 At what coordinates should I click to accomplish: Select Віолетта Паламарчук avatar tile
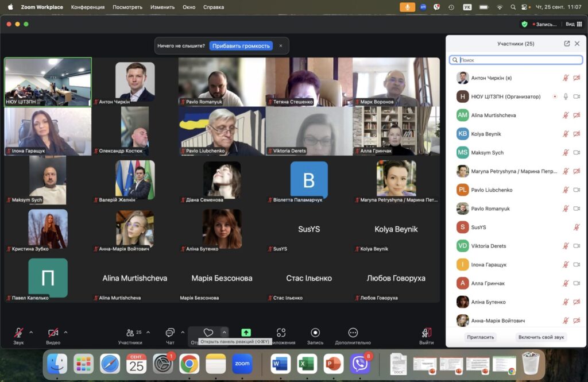(309, 180)
